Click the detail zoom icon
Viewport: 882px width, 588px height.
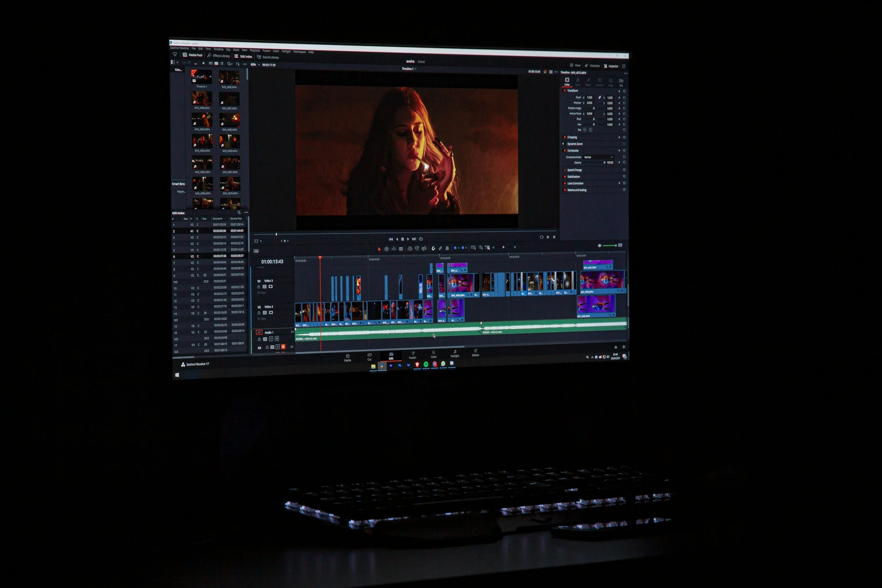(481, 248)
